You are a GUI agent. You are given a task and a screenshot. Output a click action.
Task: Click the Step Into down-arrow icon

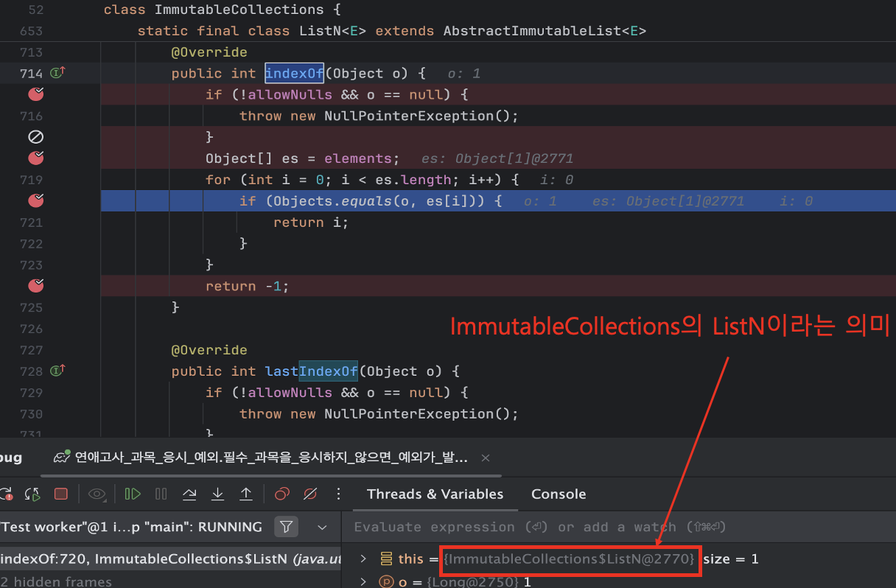217,494
